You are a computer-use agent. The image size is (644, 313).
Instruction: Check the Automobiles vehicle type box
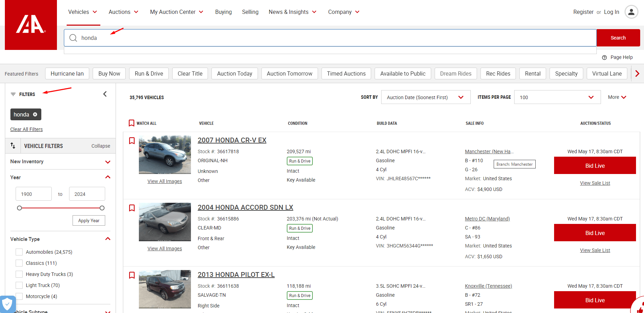coord(19,252)
